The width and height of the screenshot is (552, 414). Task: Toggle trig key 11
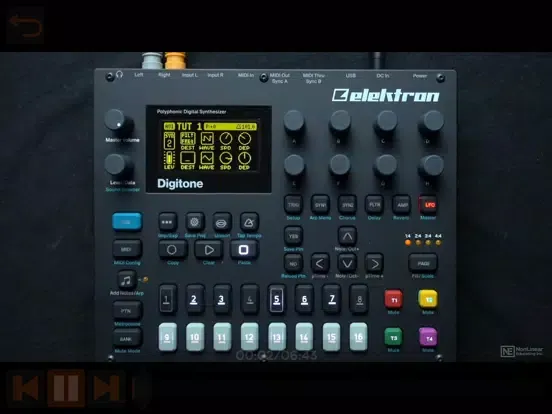pyautogui.click(x=222, y=337)
